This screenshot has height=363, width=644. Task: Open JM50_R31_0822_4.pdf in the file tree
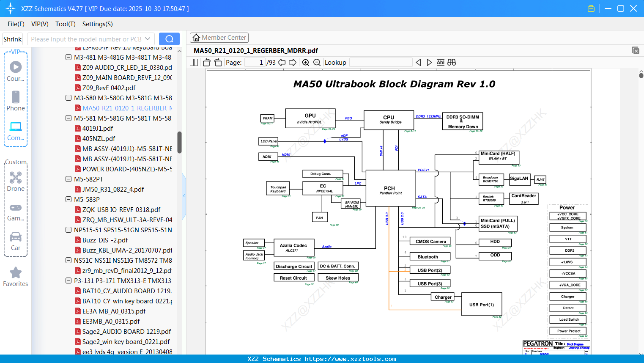[113, 190]
